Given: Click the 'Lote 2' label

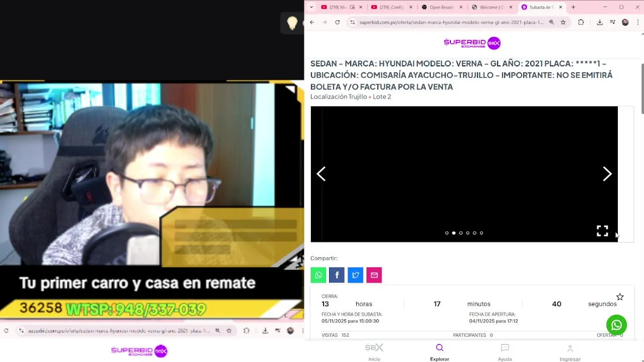Looking at the screenshot, I should 382,97.
